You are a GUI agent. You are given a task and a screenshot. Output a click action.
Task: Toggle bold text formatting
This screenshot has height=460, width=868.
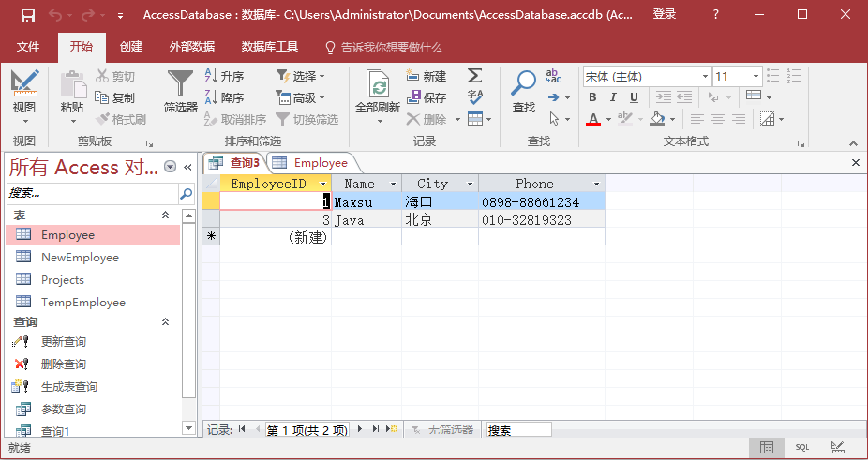click(592, 97)
